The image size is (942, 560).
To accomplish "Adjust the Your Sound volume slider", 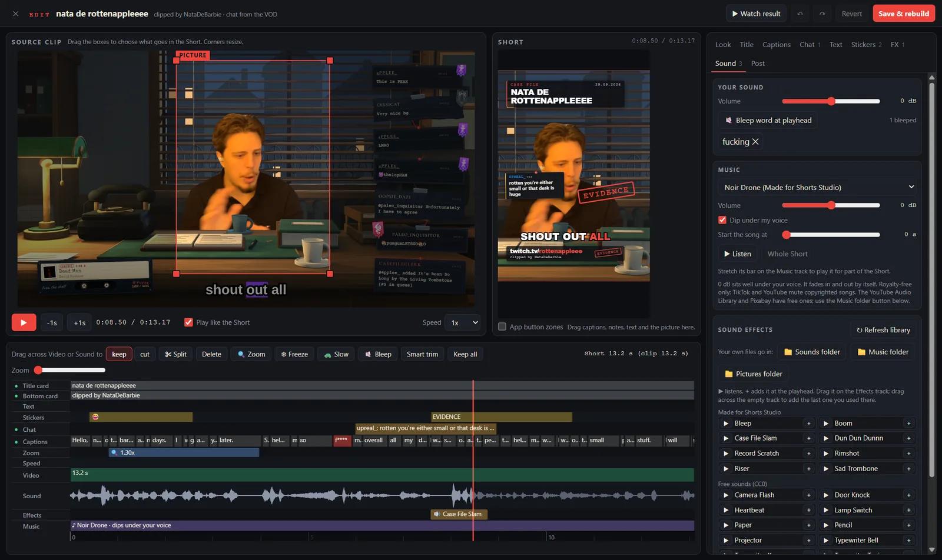I will point(831,101).
